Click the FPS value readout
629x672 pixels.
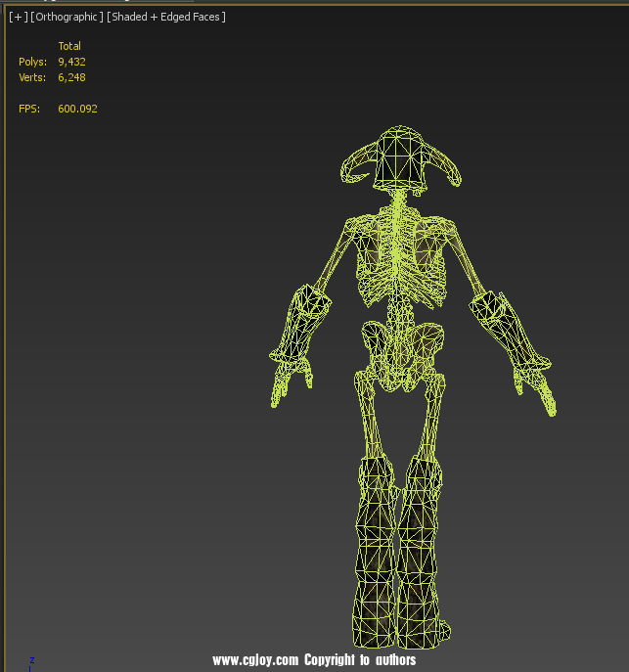point(77,109)
